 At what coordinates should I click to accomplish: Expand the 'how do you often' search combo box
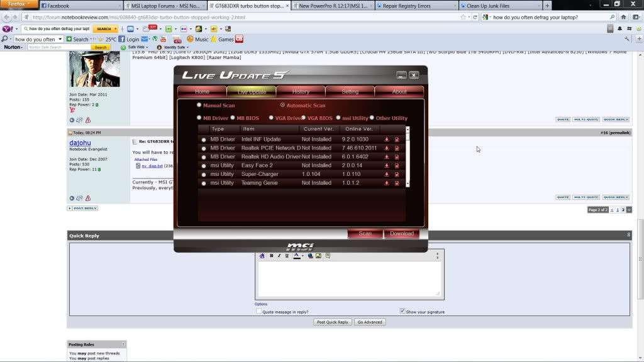pos(60,39)
